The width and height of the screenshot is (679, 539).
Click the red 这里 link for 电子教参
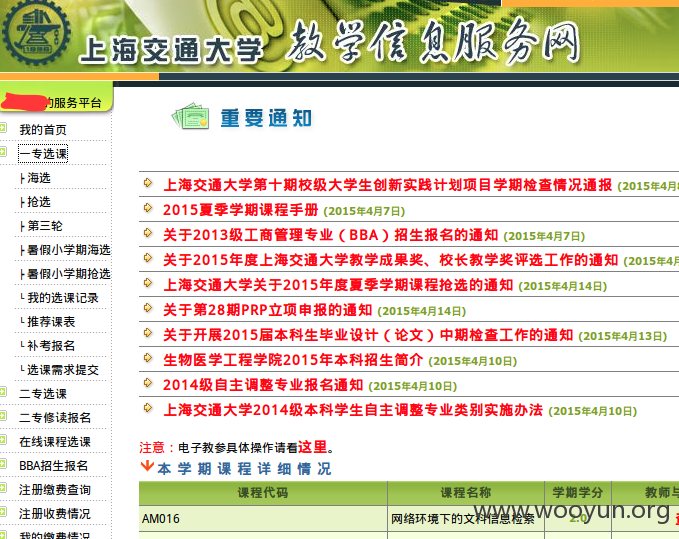312,447
